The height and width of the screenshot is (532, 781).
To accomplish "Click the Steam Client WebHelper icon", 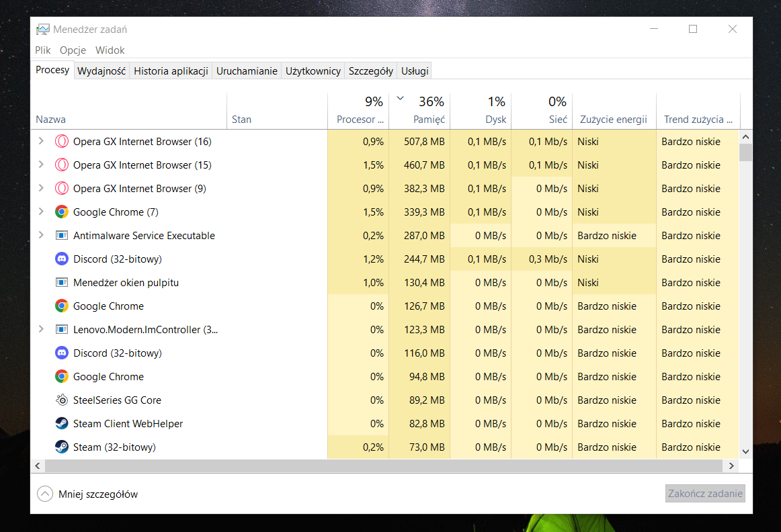I will point(62,423).
